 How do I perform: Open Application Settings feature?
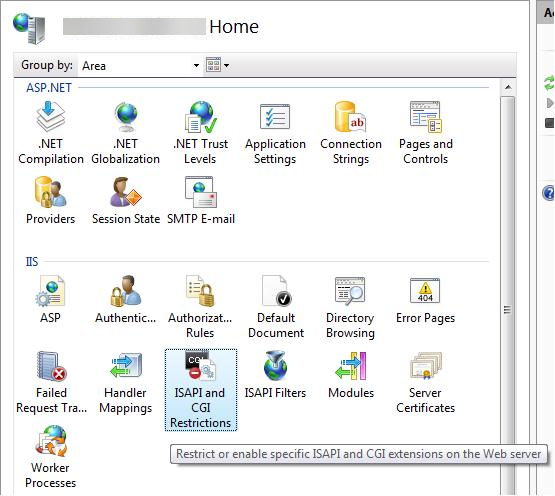pyautogui.click(x=275, y=133)
